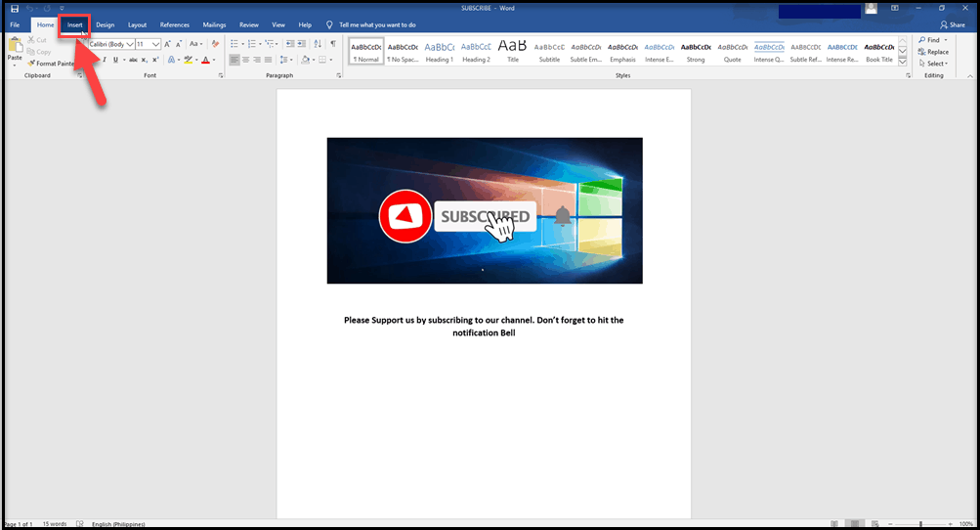Open line and paragraph spacing options
The image size is (980, 530).
coord(285,60)
